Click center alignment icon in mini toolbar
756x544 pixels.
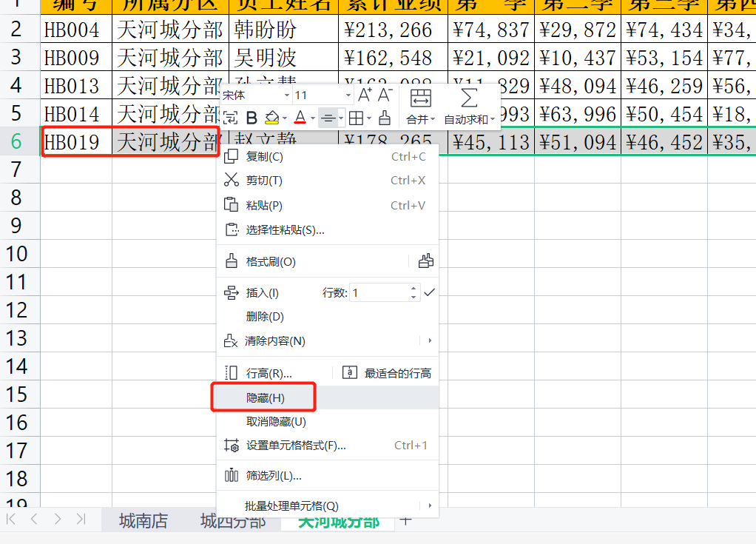point(328,118)
